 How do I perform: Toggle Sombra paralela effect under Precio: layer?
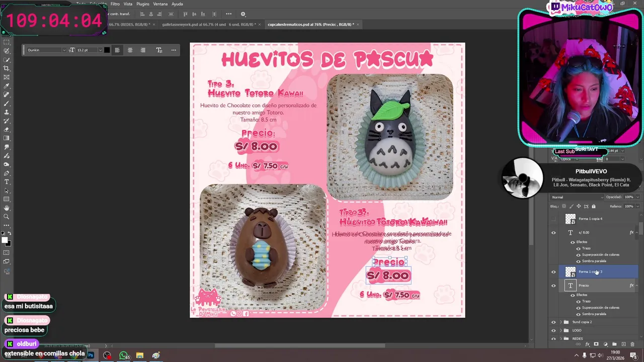(578, 314)
